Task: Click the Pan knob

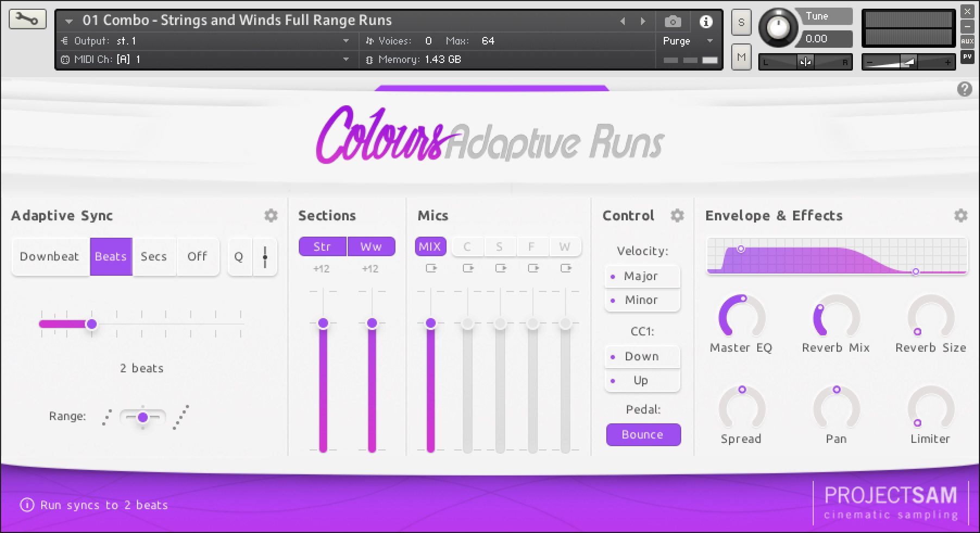Action: tap(836, 408)
